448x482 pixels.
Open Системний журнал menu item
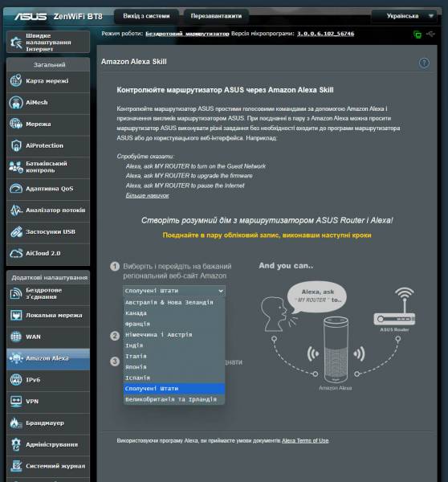point(48,466)
